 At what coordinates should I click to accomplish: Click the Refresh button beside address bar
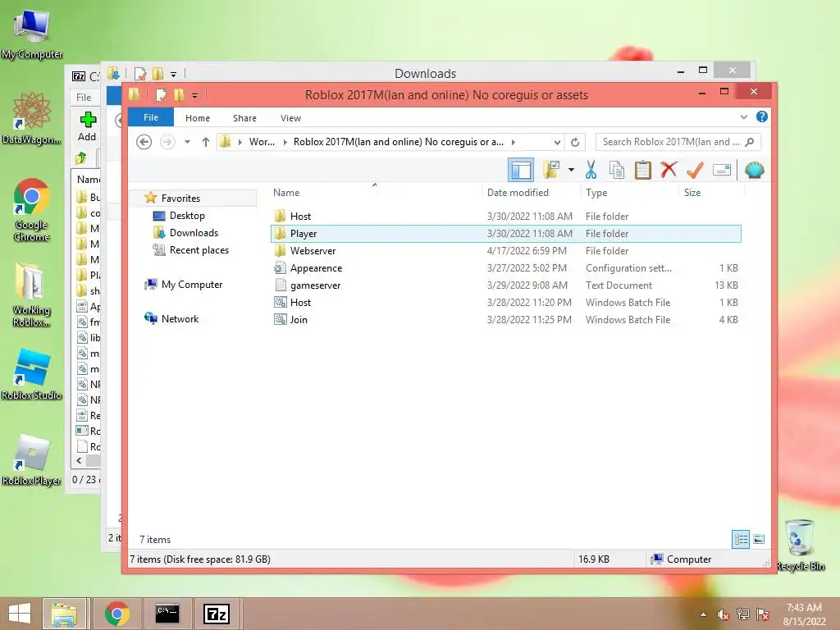575,142
